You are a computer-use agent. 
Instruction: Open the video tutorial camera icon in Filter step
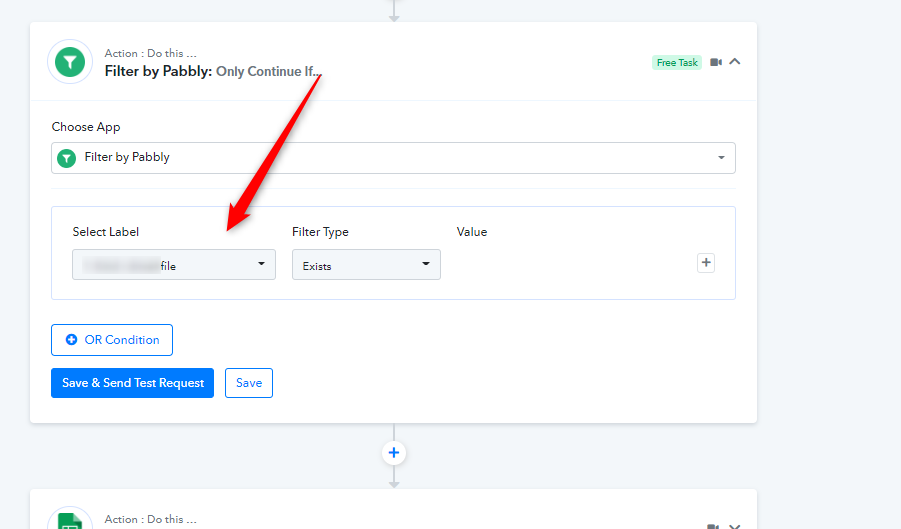716,62
